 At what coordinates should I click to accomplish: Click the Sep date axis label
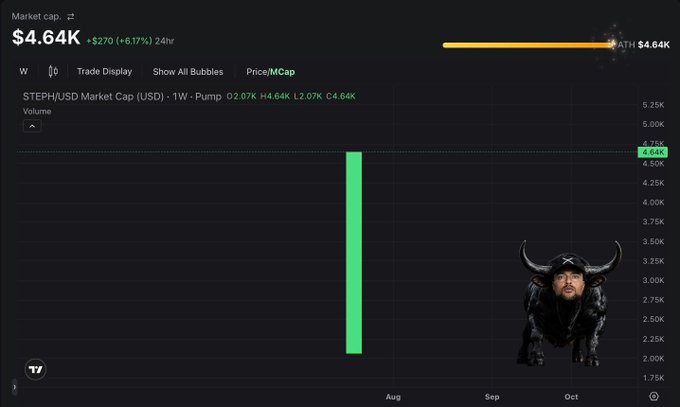[x=492, y=397]
